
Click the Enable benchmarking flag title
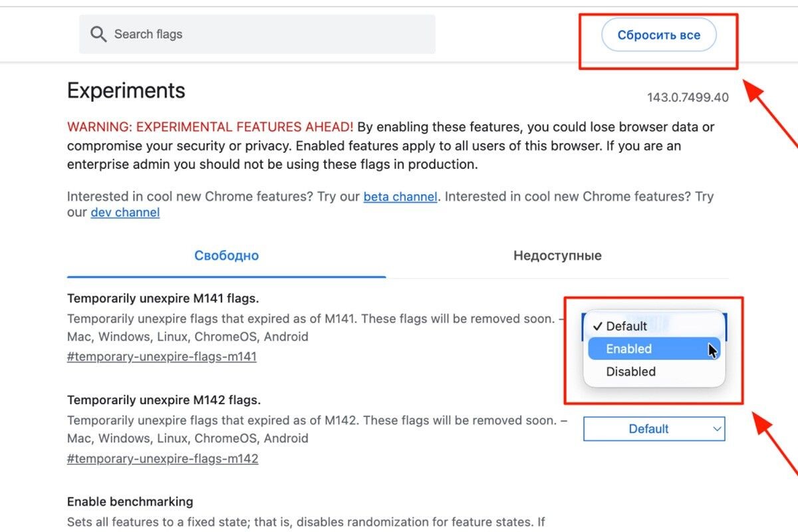[130, 501]
